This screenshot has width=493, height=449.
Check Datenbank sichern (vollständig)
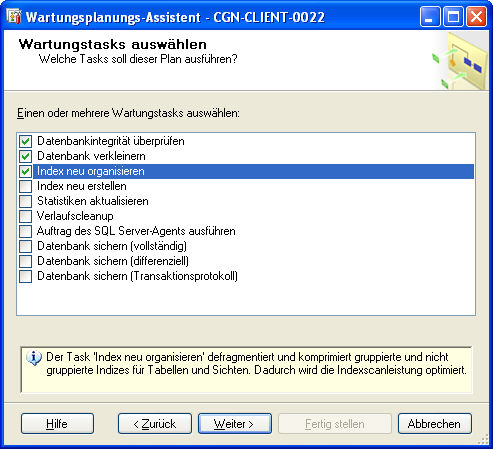click(x=25, y=246)
